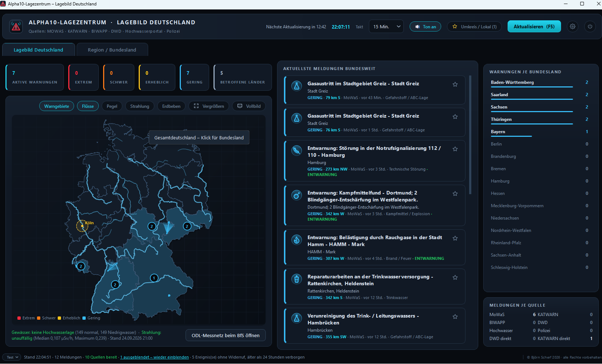Open settings via the gear icon

pyautogui.click(x=573, y=26)
